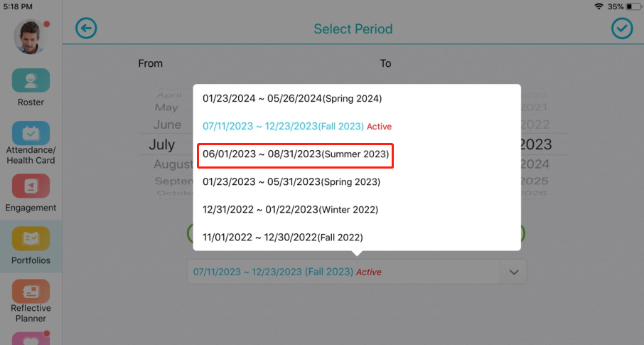Open the Reflective Planner icon
644x345 pixels.
pos(31,291)
